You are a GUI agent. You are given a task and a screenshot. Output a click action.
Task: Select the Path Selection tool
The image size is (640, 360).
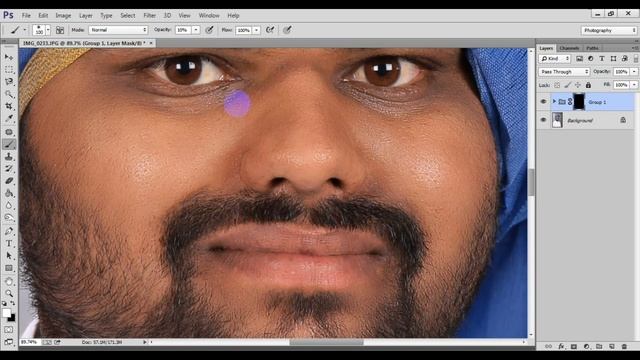click(x=9, y=256)
